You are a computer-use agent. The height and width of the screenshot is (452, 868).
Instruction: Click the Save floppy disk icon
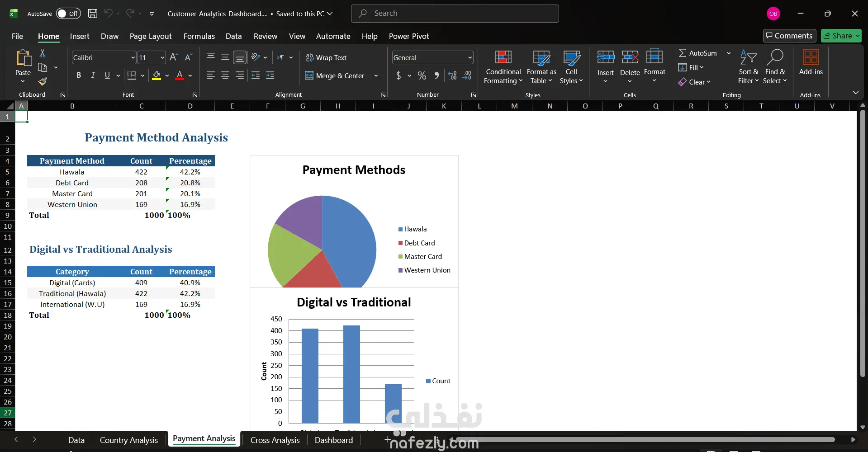coord(93,14)
